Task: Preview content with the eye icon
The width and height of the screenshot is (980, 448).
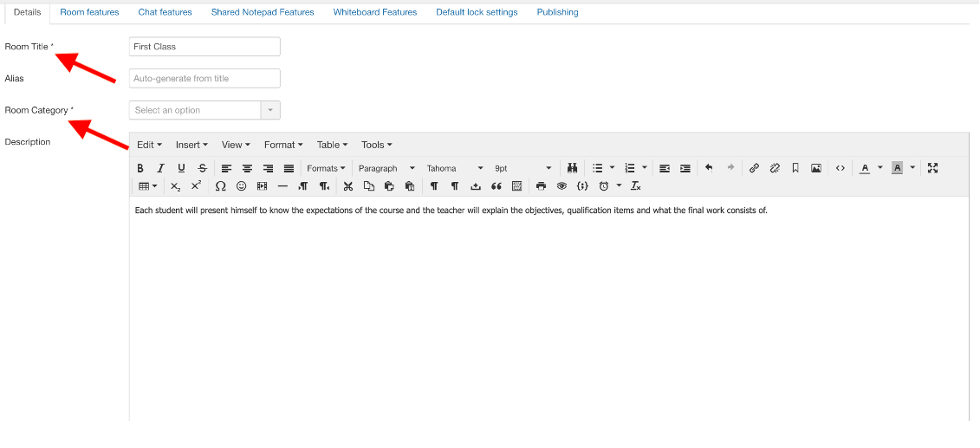Action: click(x=561, y=186)
